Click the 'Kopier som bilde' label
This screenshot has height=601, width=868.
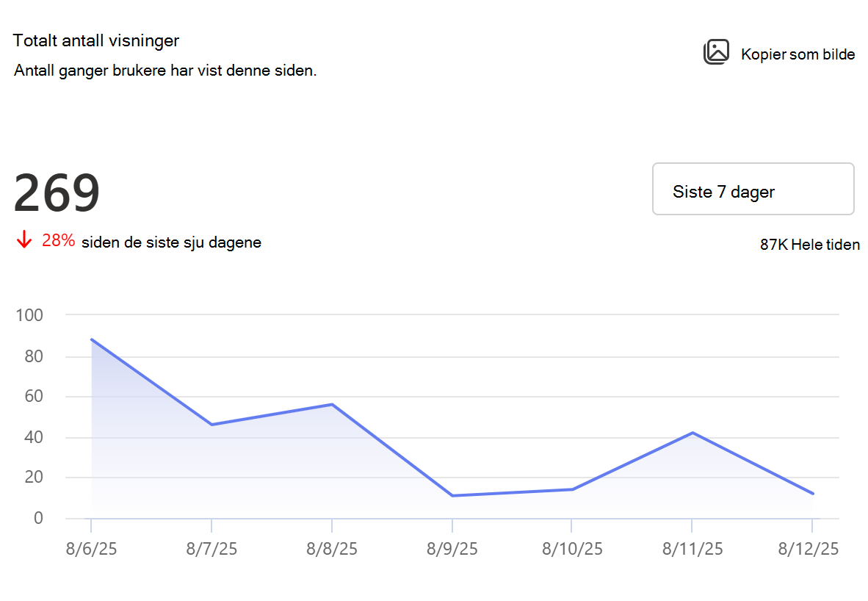798,54
